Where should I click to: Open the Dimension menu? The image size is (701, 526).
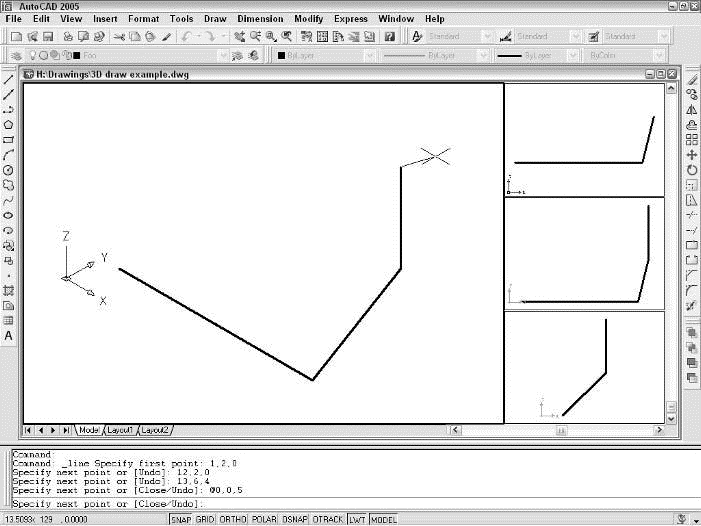pyautogui.click(x=260, y=19)
